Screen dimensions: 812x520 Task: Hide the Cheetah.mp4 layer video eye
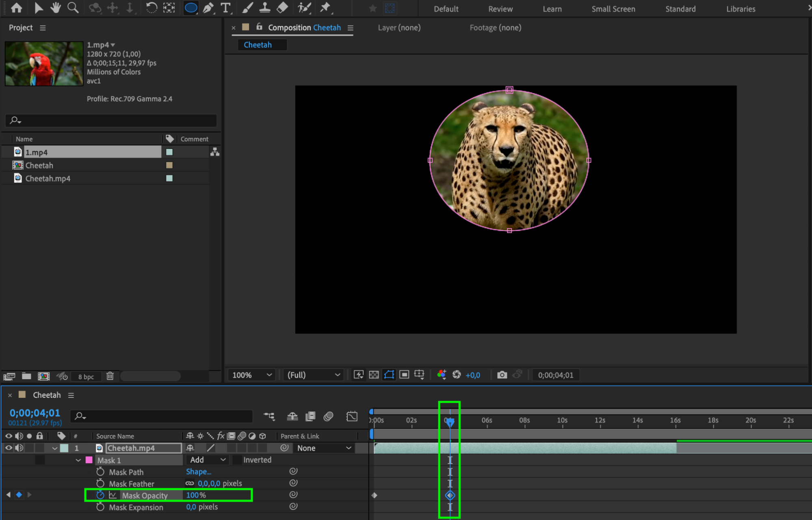[x=9, y=448]
